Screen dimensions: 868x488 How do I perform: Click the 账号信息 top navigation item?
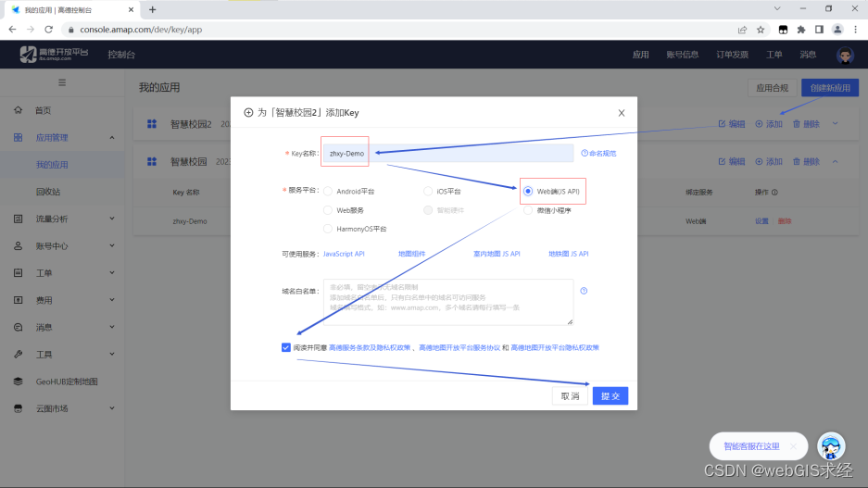click(682, 55)
